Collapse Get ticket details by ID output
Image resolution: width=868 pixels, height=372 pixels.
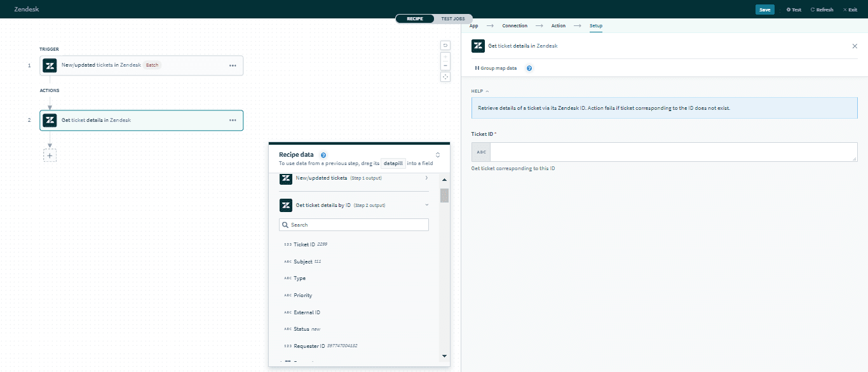(x=426, y=205)
